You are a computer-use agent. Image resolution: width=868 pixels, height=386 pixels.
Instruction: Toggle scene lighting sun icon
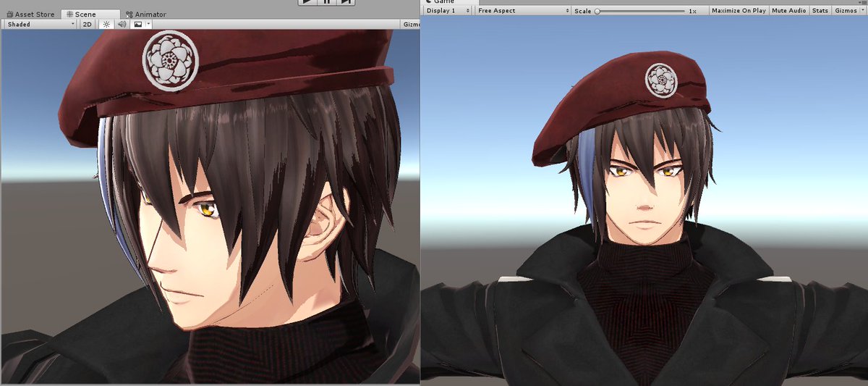(x=106, y=24)
